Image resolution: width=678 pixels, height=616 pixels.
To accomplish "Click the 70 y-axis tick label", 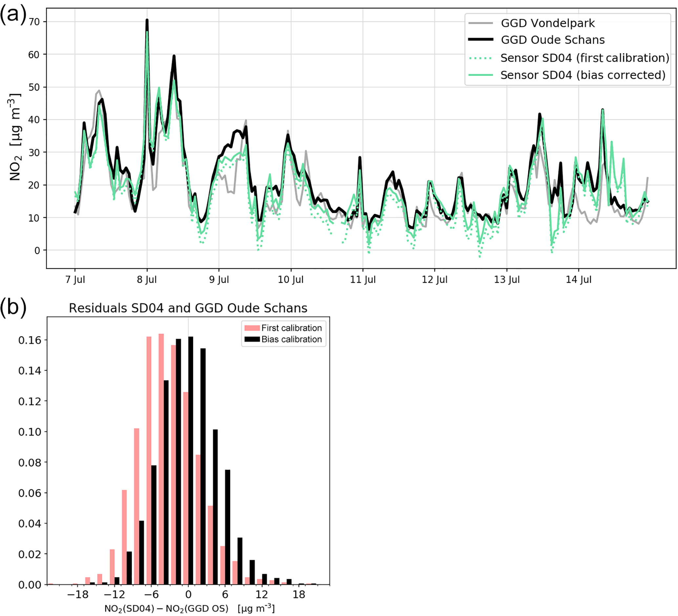I will click(34, 22).
